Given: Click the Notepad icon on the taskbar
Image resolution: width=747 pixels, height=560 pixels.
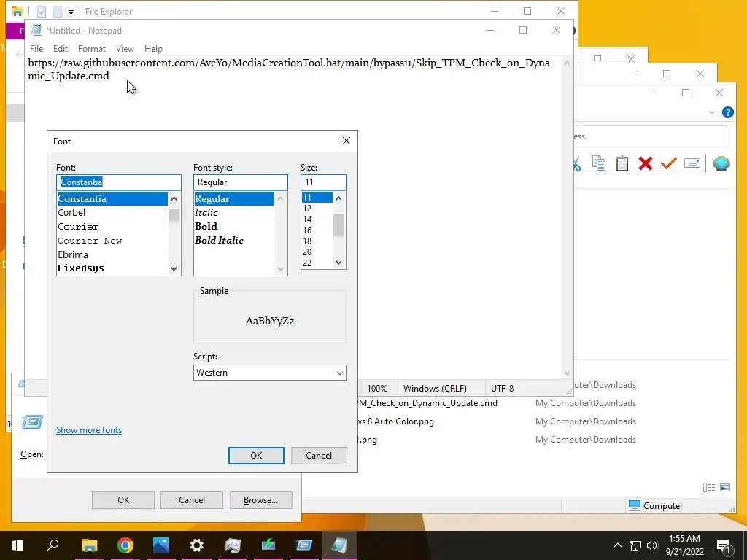Looking at the screenshot, I should [339, 545].
